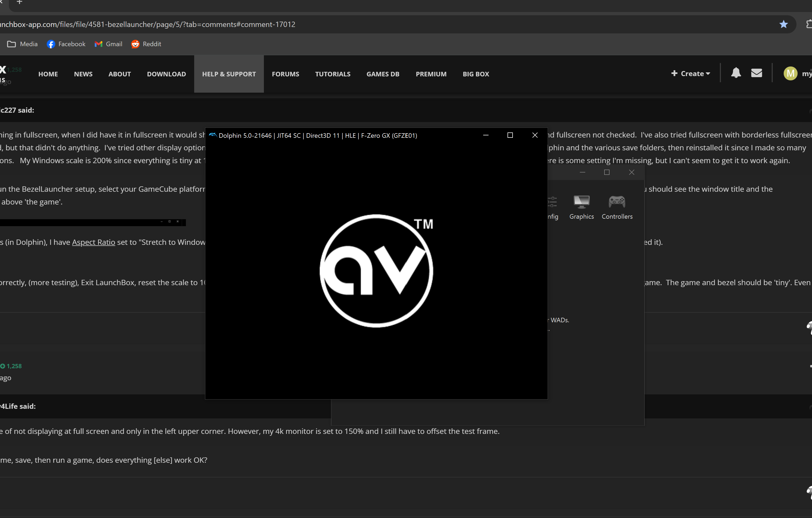This screenshot has height=518, width=812.
Task: Open Controllers settings in Dolphin window
Action: pos(617,208)
